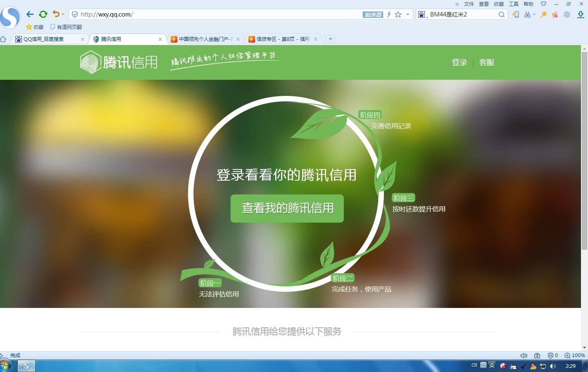Click the lightning speed mode icon
The width and height of the screenshot is (588, 372).
[389, 14]
